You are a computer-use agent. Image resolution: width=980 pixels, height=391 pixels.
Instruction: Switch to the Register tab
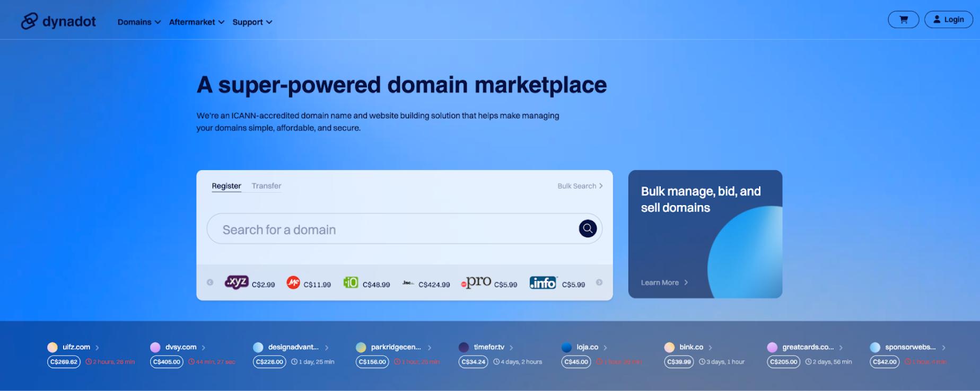click(226, 186)
